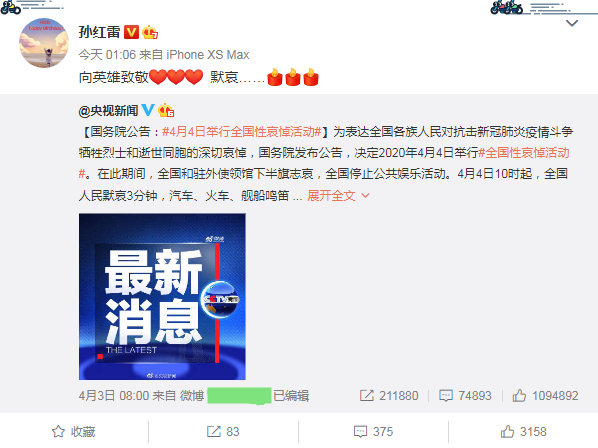This screenshot has height=448, width=598.
Task: Repost this post showing 83 reposts
Action: click(x=223, y=432)
